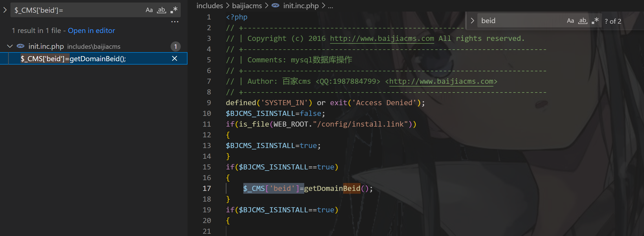Viewport: 644px width, 236px height.
Task: Expand replace mode in editor find widget
Action: 472,21
